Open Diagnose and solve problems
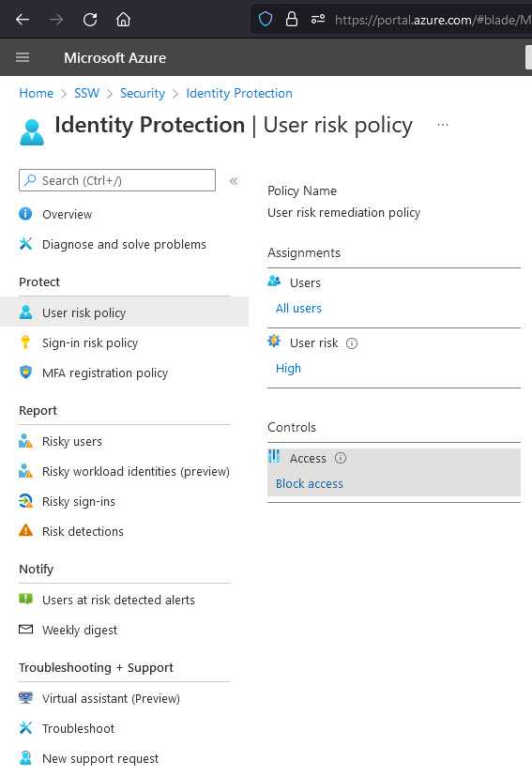 click(x=124, y=244)
